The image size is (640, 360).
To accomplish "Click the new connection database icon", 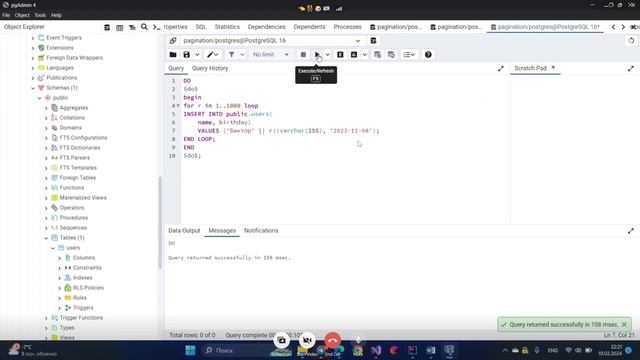I will [373, 41].
